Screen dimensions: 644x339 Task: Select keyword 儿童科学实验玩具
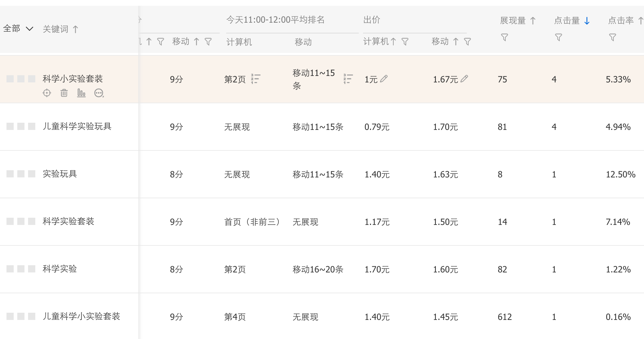(x=77, y=126)
